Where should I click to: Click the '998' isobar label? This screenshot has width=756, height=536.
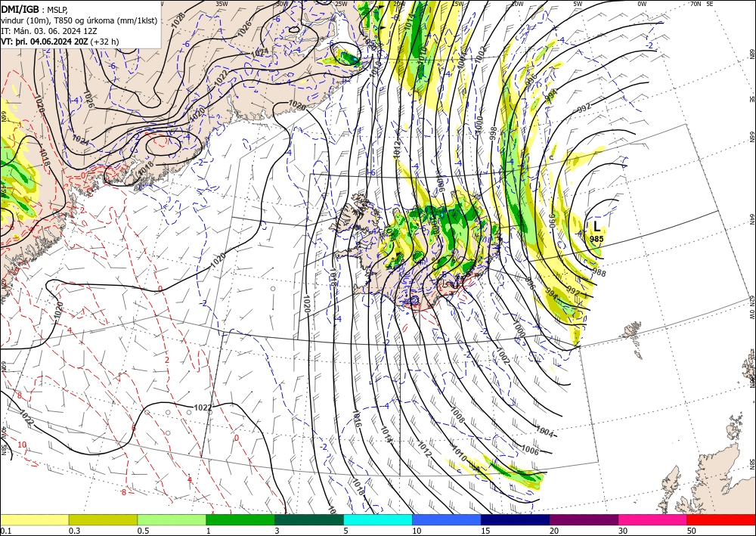coord(493,133)
